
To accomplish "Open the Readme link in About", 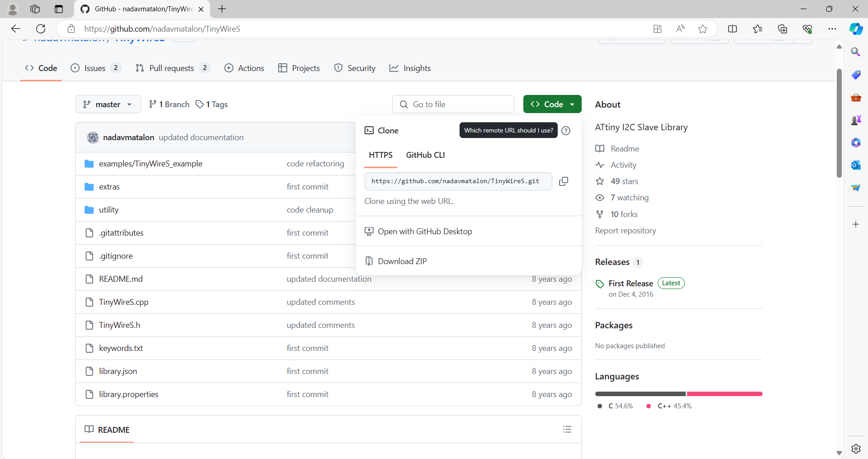I will point(617,149).
